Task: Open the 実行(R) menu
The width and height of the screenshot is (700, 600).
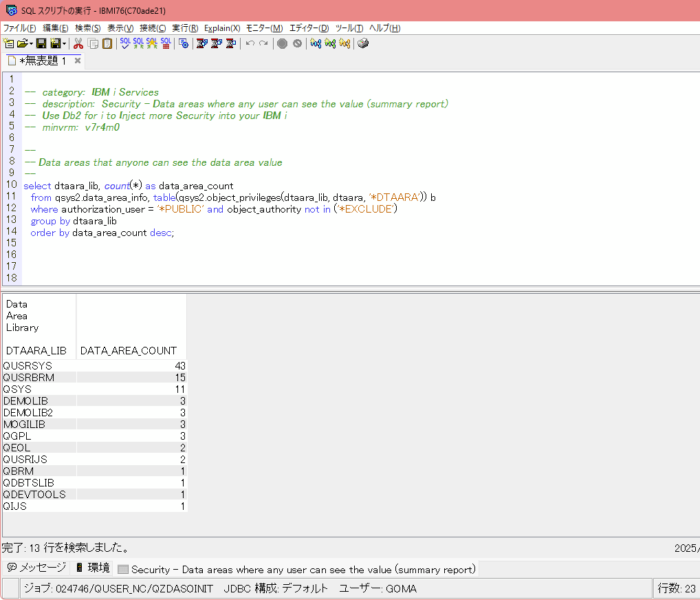Action: pos(185,28)
